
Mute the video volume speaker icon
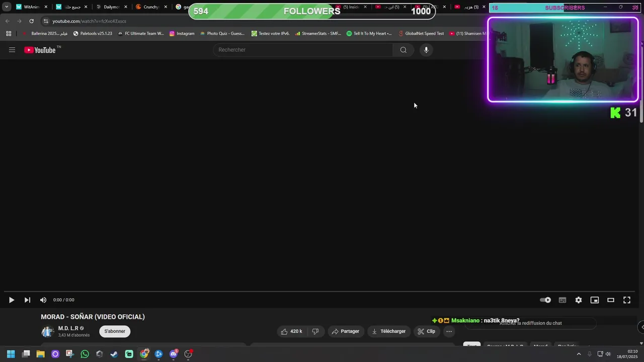click(43, 300)
